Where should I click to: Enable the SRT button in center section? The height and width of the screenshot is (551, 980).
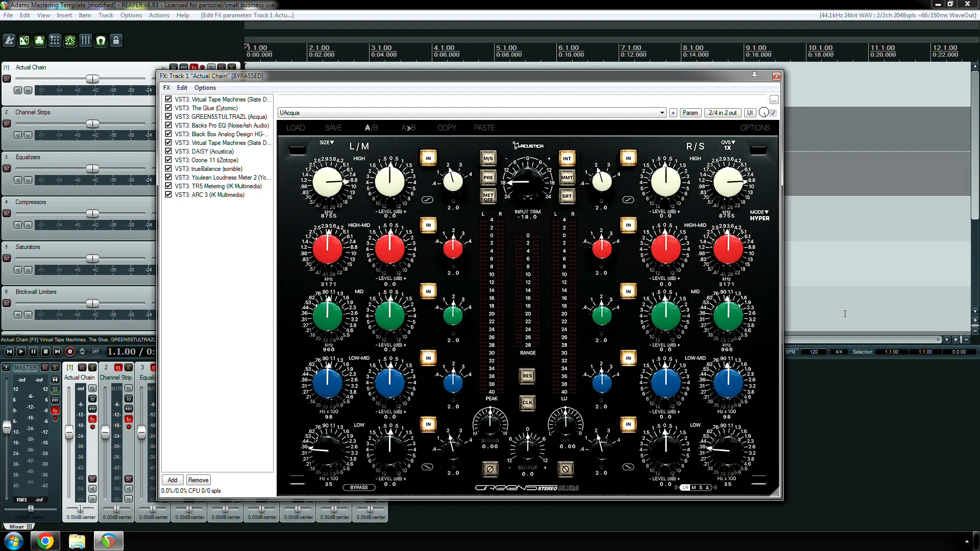pos(567,196)
